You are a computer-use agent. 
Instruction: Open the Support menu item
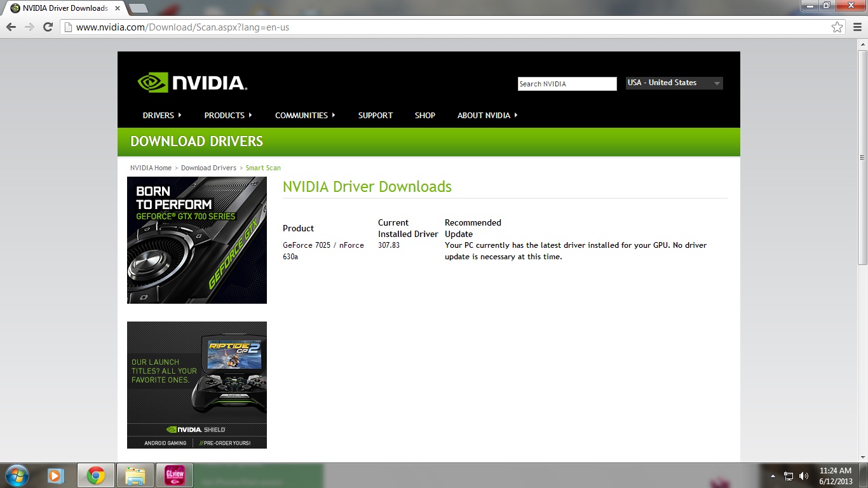click(x=375, y=115)
